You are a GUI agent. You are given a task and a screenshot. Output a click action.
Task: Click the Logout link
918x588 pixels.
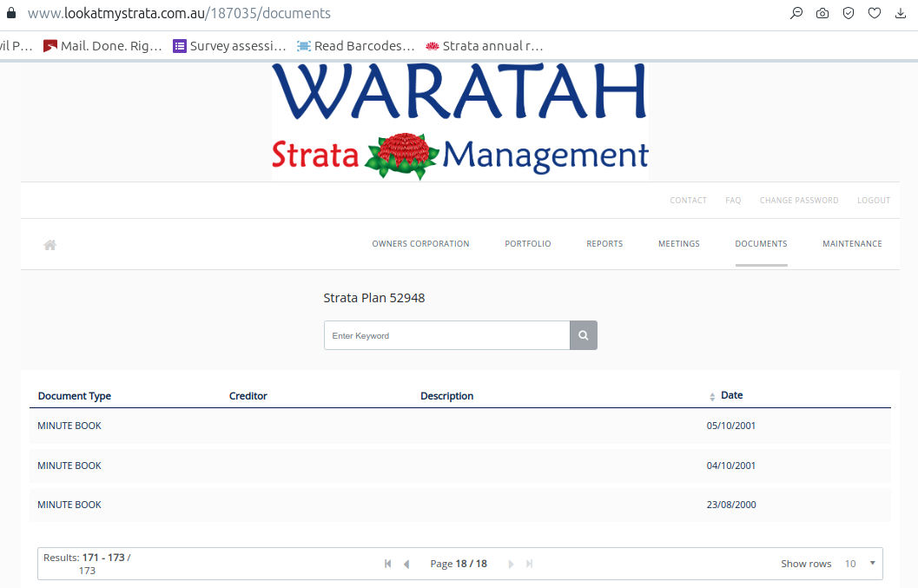pos(874,201)
